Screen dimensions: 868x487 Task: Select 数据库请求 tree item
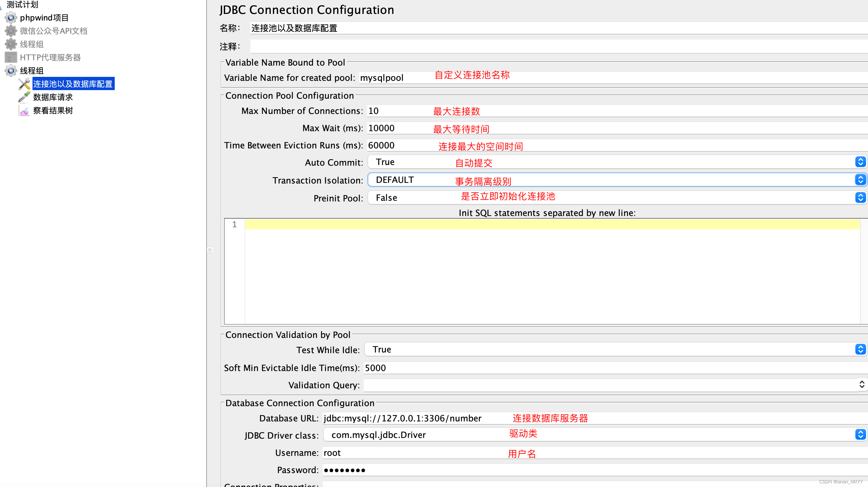53,97
